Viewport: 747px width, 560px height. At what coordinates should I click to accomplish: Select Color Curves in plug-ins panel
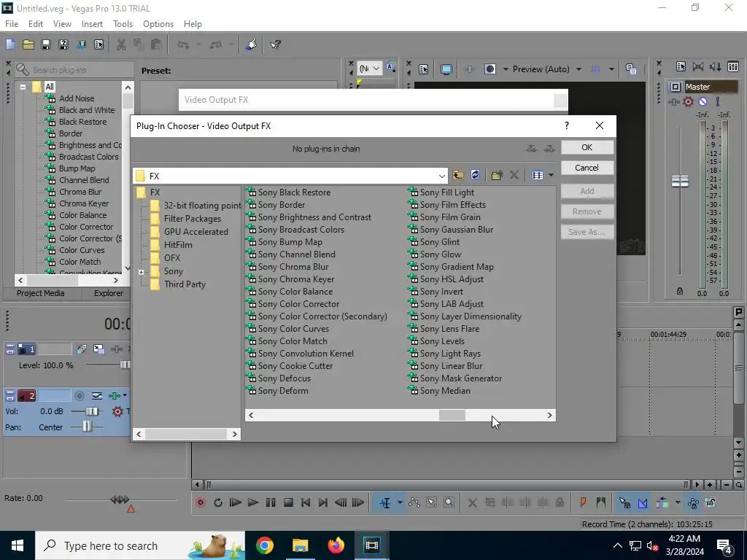[x=82, y=250]
